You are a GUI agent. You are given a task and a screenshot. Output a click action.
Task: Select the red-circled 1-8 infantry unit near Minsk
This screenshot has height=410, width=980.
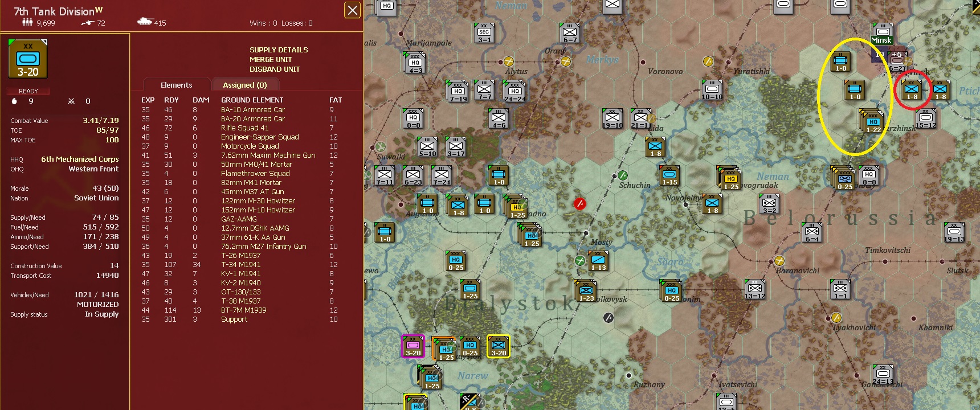coord(912,91)
